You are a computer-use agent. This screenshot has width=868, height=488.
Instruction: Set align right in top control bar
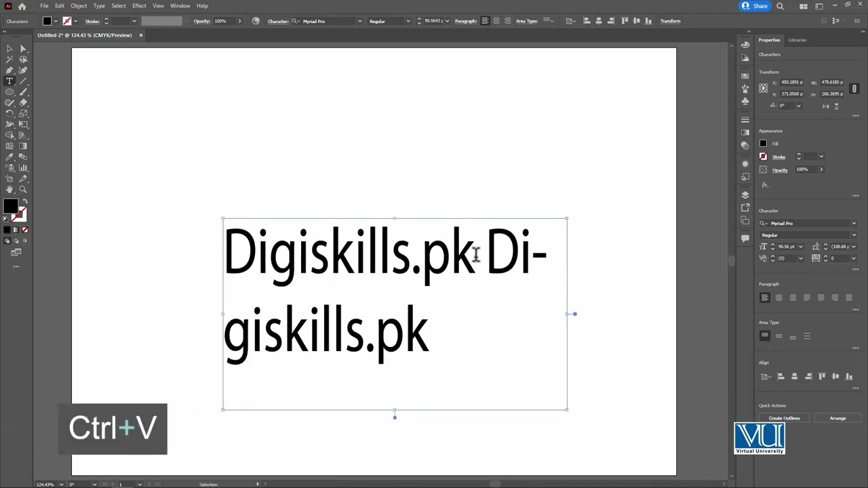(x=507, y=21)
